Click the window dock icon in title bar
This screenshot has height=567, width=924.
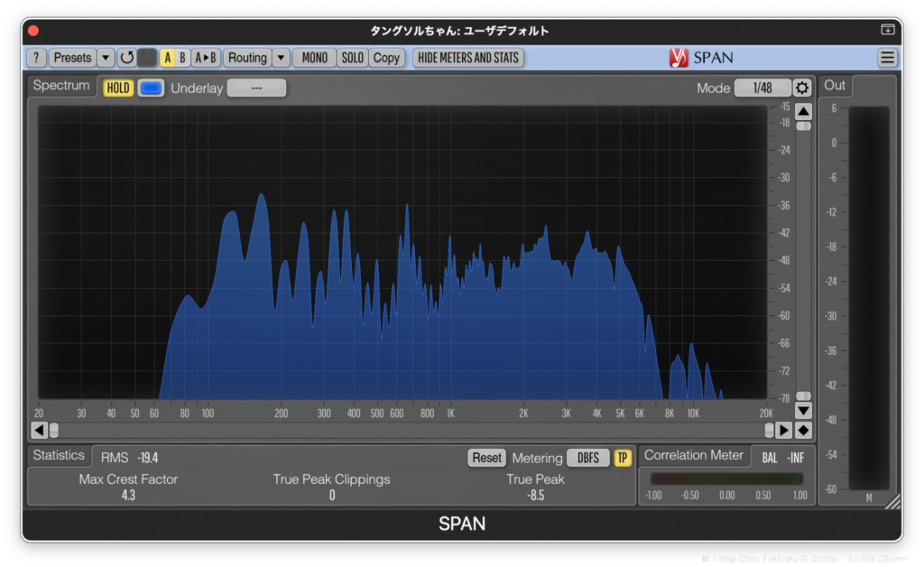[888, 30]
